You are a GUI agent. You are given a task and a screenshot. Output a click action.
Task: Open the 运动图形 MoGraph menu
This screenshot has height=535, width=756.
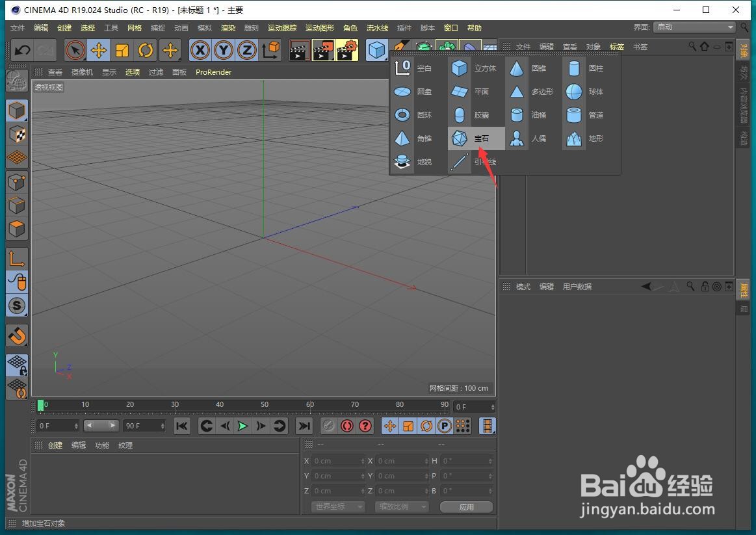(320, 28)
